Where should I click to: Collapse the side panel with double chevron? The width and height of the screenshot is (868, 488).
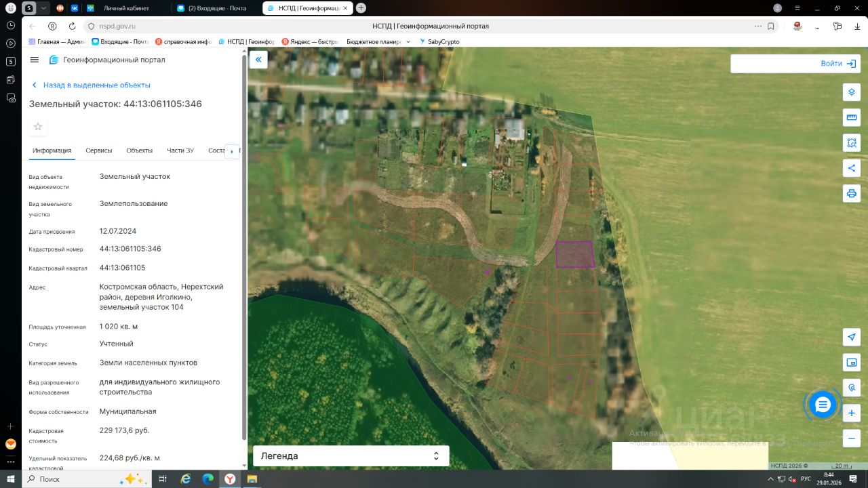pyautogui.click(x=258, y=60)
